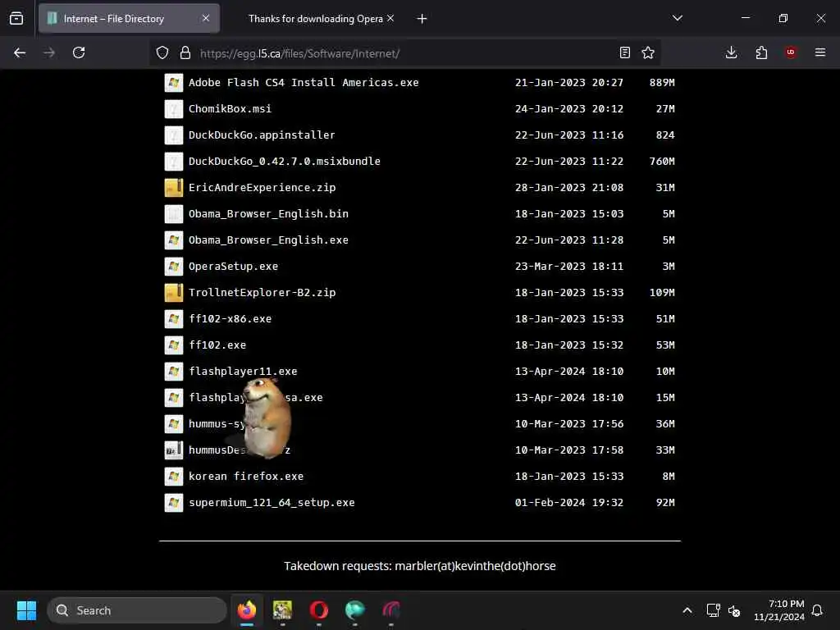Download supermium_121_64_setup.exe

[272, 503]
